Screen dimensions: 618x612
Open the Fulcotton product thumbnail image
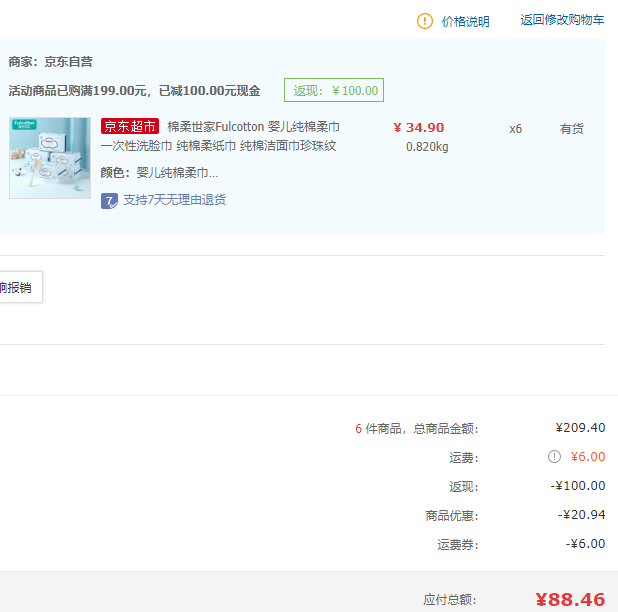tap(50, 158)
